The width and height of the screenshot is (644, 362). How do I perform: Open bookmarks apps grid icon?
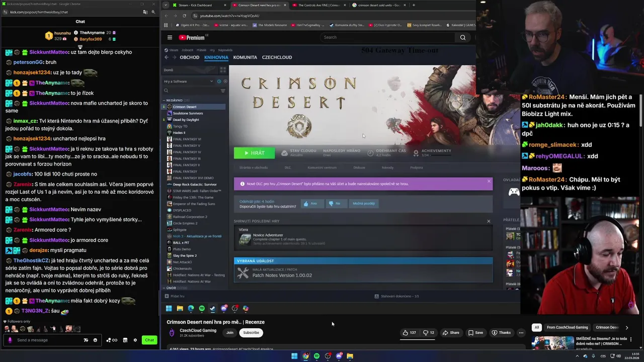165,25
